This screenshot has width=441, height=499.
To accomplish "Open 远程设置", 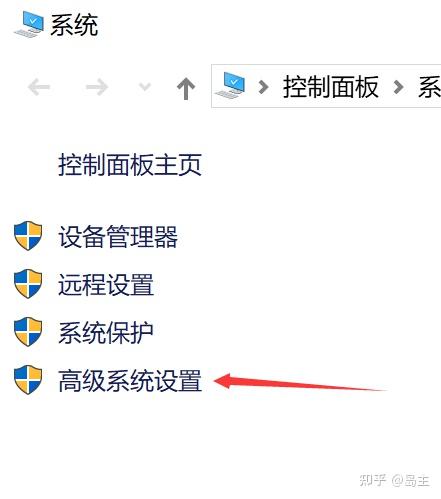I will (x=106, y=284).
